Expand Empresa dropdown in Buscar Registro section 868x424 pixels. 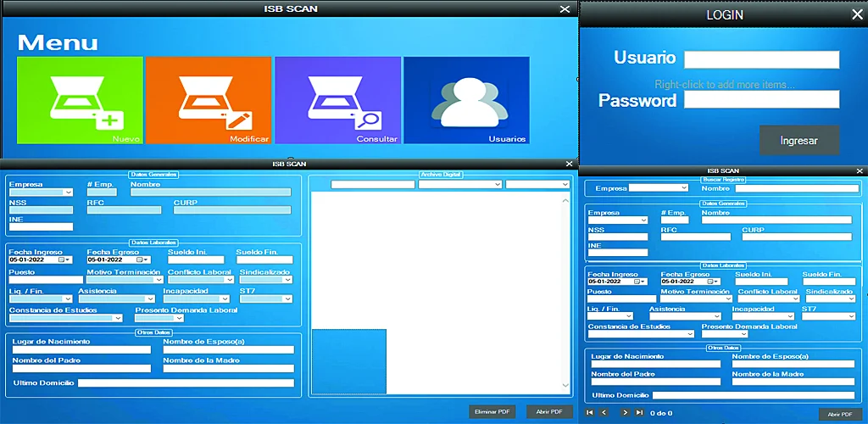tap(683, 188)
